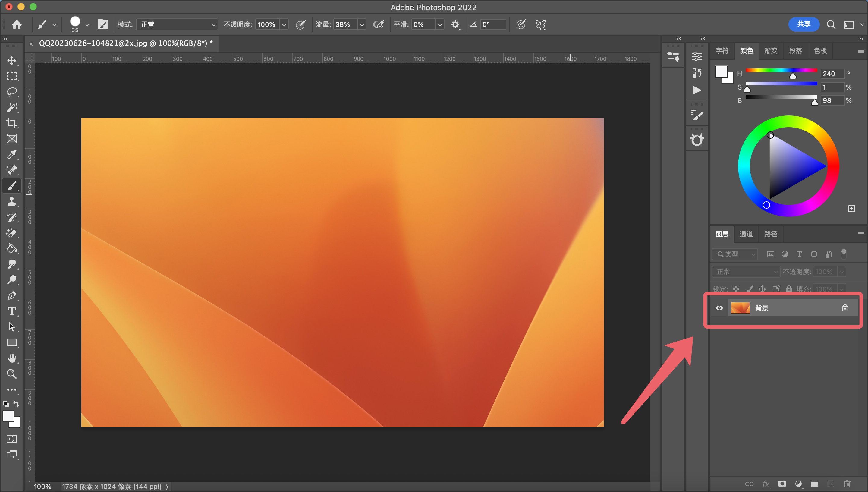868x492 pixels.
Task: Select the Lasso tool
Action: tap(12, 92)
